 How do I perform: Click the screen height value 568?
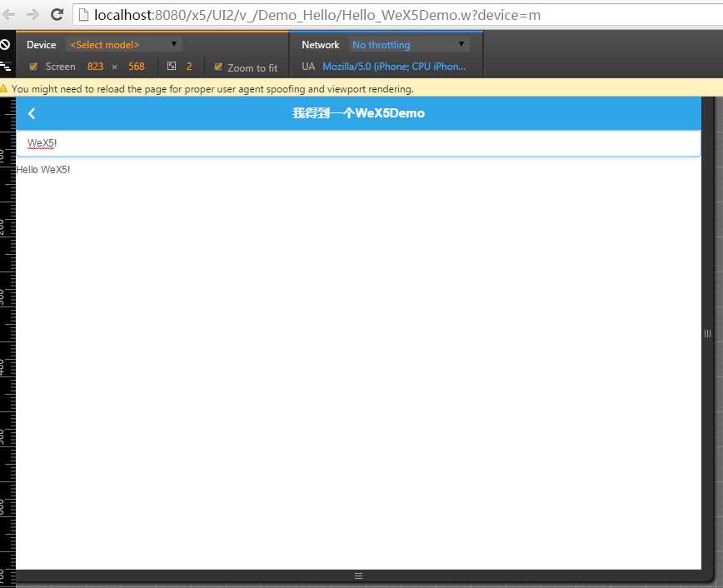point(137,67)
